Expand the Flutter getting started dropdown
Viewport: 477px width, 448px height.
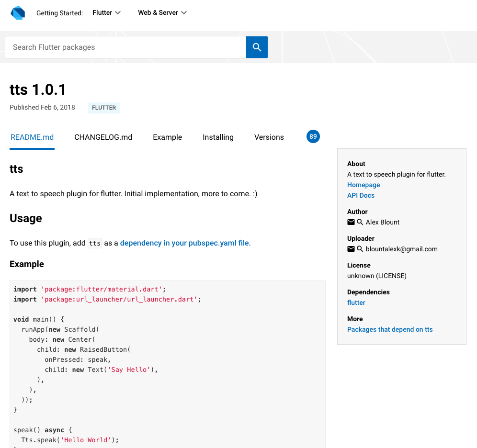point(106,13)
